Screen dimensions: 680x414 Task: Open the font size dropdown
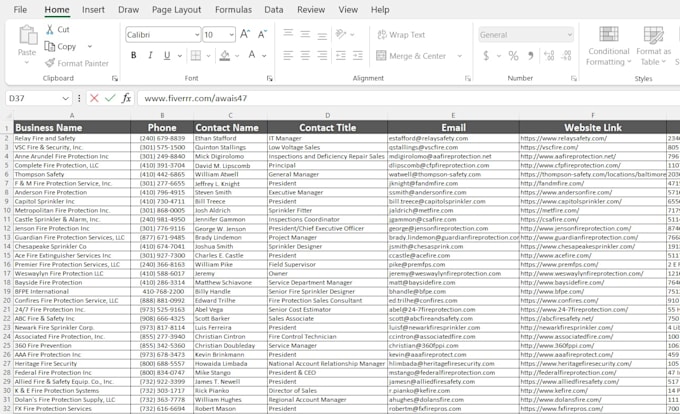(232, 35)
